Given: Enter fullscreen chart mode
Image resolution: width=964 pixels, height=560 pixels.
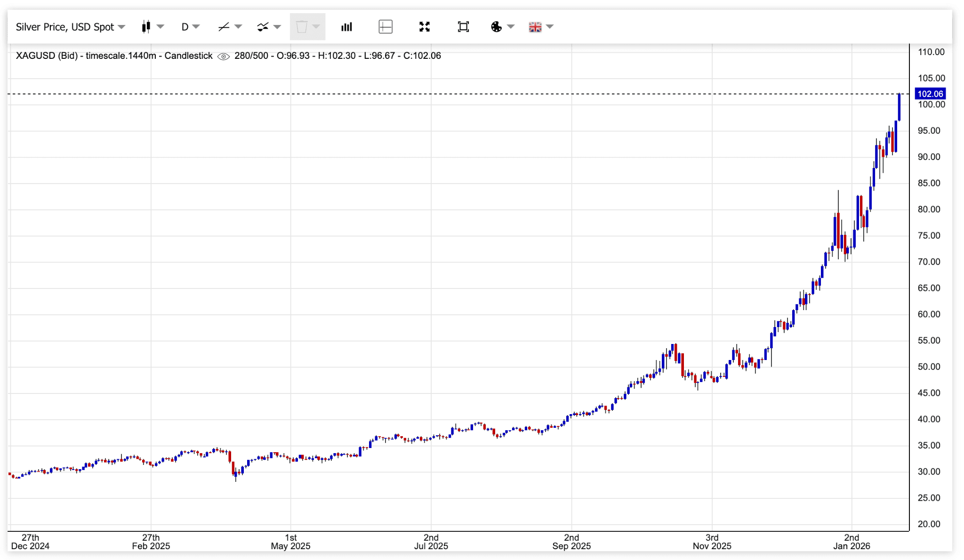Looking at the screenshot, I should [463, 27].
